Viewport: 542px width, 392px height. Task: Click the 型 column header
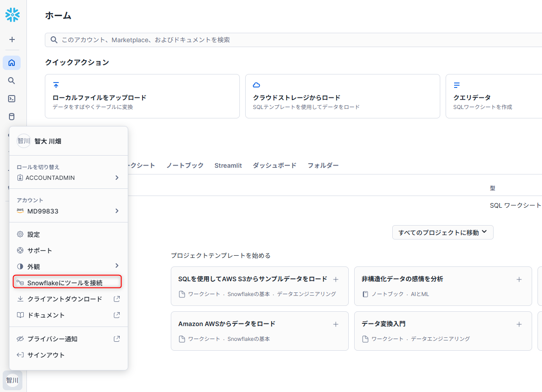[493, 188]
